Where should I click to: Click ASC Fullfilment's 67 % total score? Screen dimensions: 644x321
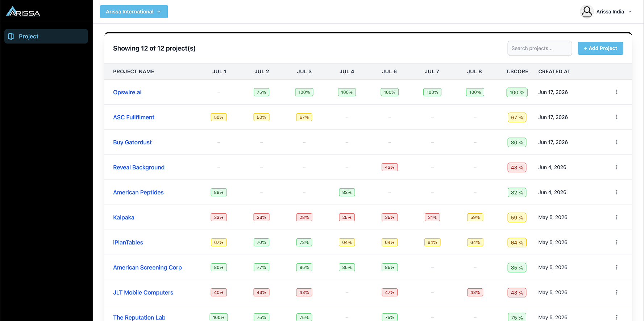click(x=517, y=118)
